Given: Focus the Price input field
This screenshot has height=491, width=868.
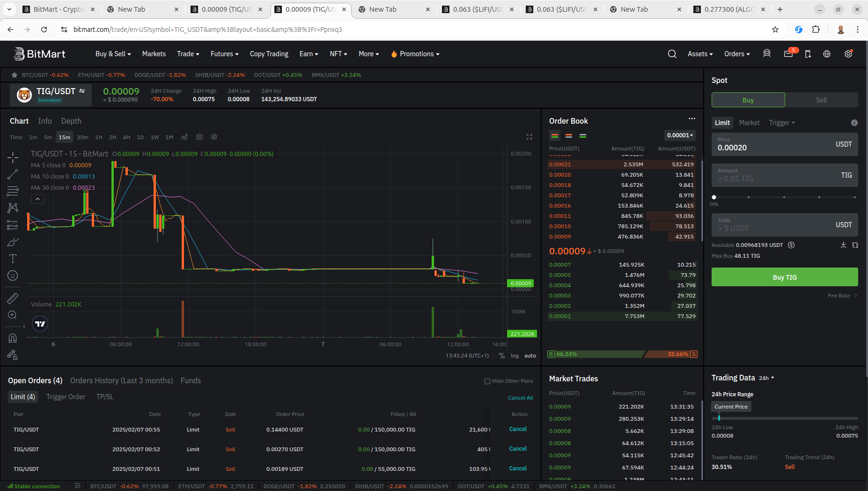Looking at the screenshot, I should coord(785,144).
